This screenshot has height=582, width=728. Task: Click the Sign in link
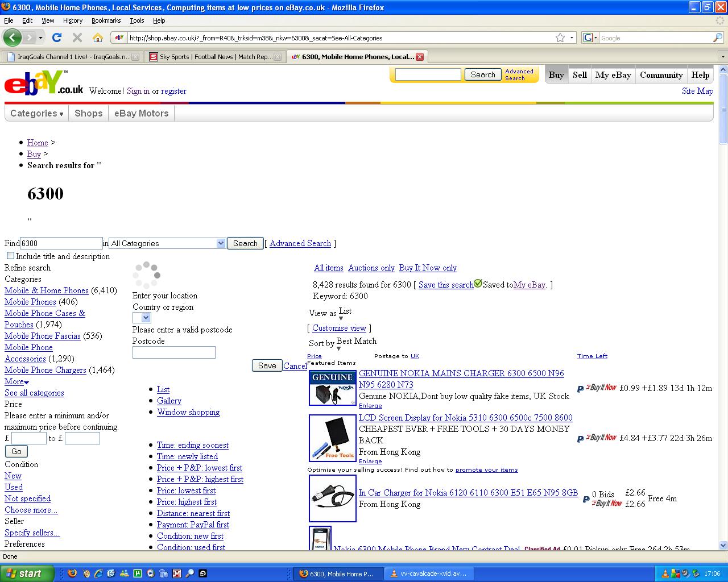point(138,91)
